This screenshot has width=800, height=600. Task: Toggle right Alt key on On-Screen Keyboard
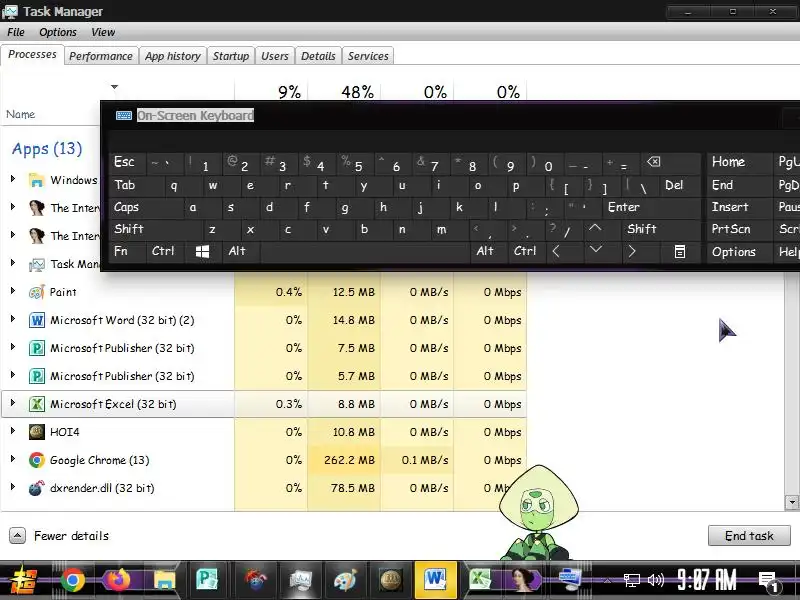pos(488,251)
